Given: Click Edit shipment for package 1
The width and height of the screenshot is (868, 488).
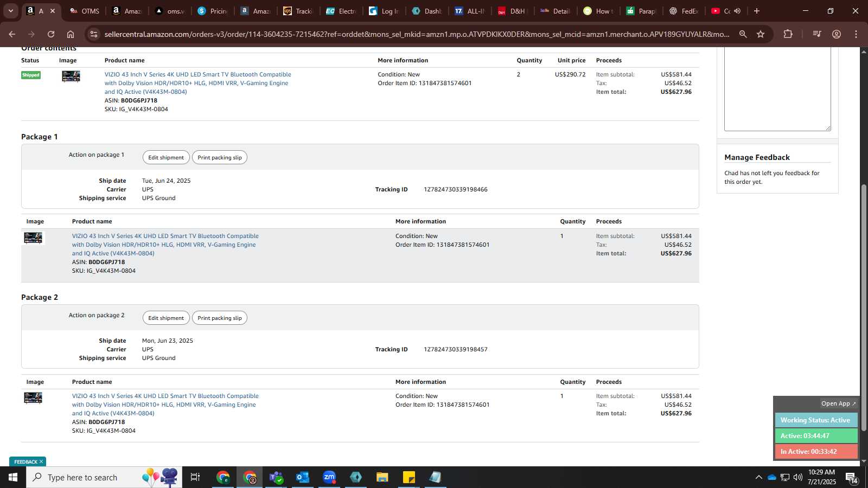Looking at the screenshot, I should coord(166,157).
